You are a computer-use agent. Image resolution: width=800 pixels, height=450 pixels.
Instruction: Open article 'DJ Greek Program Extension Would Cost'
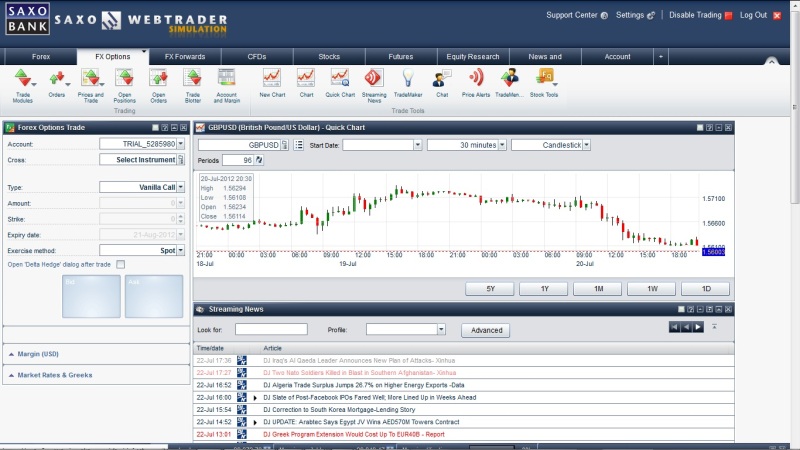[x=354, y=434]
